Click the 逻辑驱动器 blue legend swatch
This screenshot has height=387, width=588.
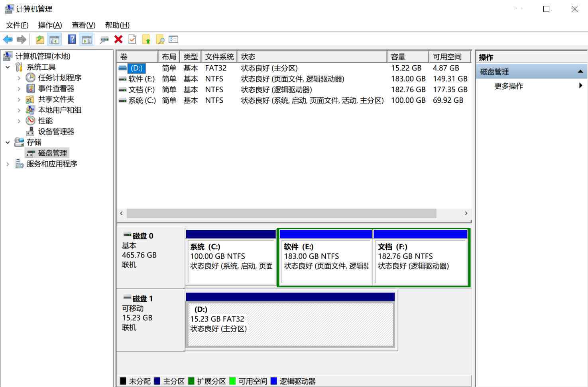(x=273, y=381)
